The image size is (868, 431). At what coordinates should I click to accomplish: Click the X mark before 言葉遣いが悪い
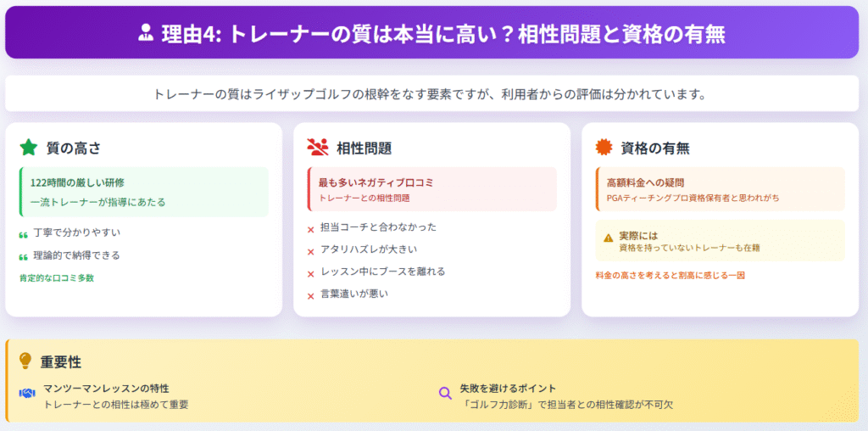310,296
